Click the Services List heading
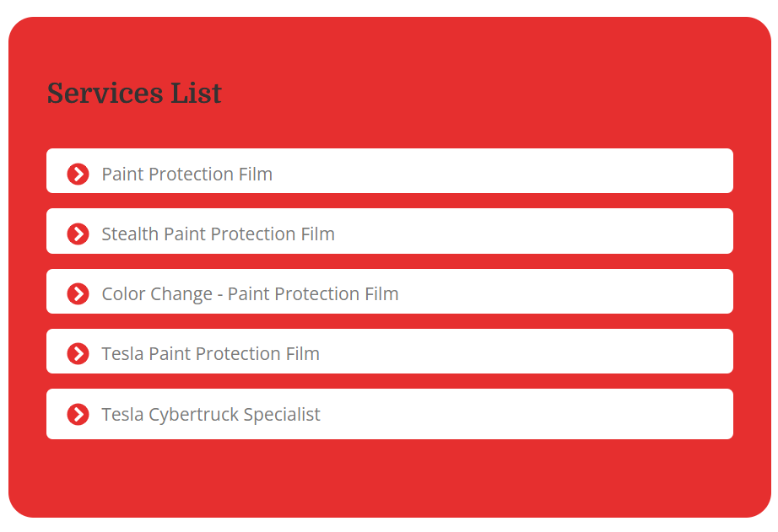Image resolution: width=778 pixels, height=532 pixels. pos(134,94)
